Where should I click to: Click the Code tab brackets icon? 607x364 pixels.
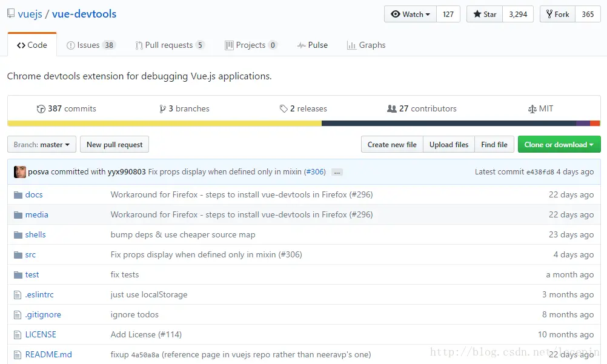[21, 45]
